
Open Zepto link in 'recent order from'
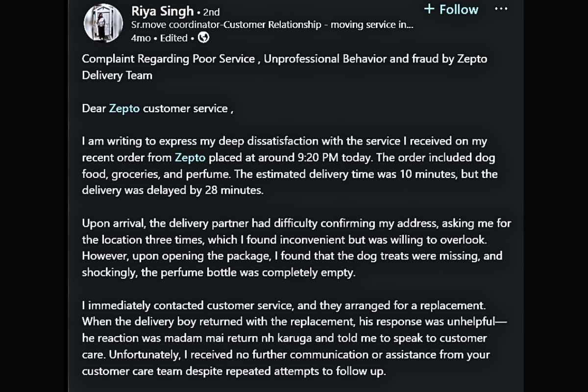pyautogui.click(x=190, y=157)
